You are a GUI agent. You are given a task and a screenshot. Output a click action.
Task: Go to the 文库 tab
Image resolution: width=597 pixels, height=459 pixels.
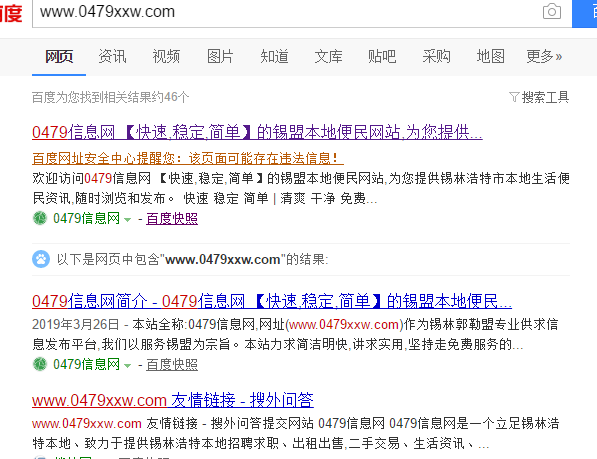point(328,56)
